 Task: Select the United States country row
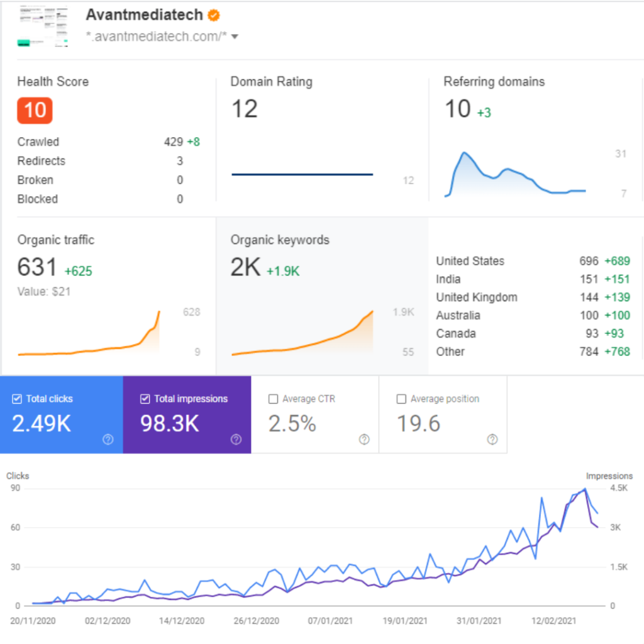pos(533,261)
